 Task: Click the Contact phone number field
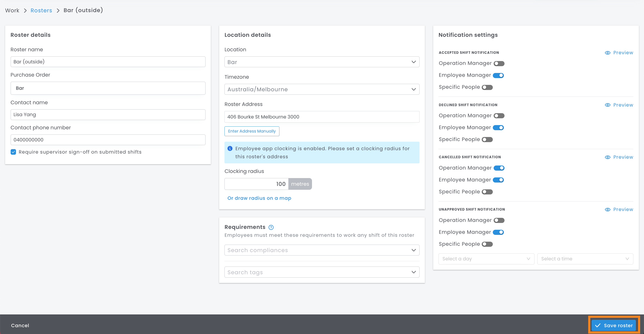pos(108,140)
